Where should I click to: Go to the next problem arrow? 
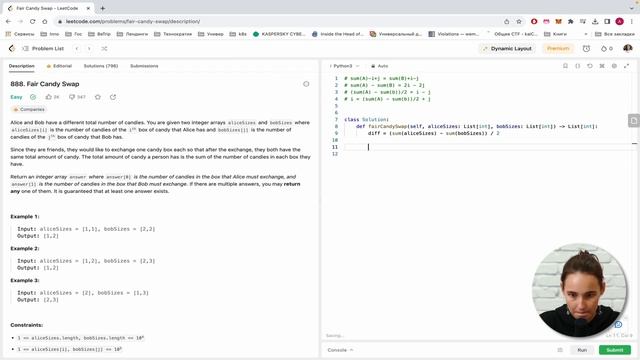coord(89,49)
